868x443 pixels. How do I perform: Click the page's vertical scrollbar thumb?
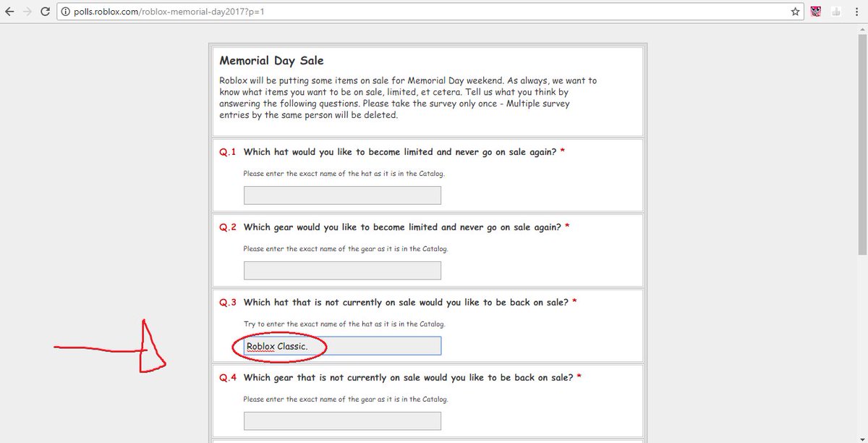(x=862, y=143)
